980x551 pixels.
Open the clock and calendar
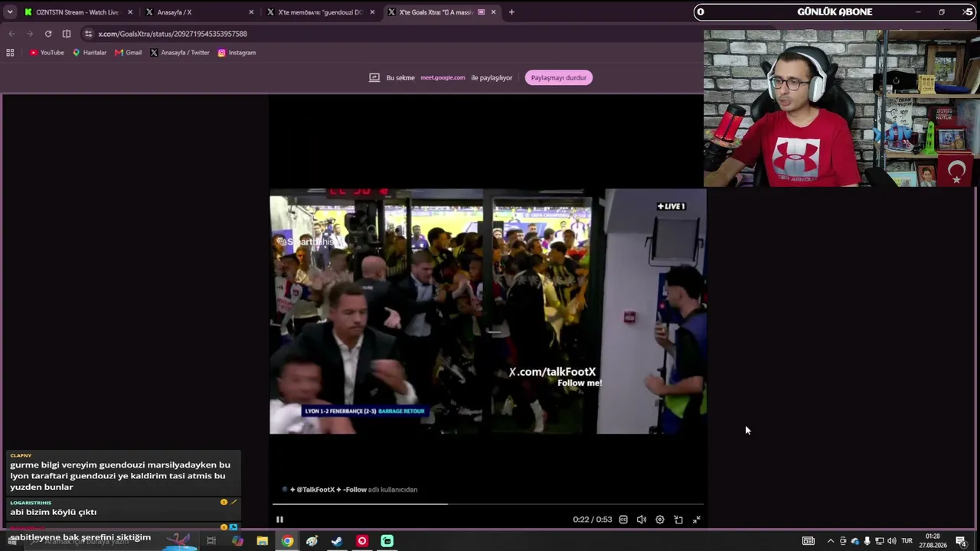pos(933,541)
